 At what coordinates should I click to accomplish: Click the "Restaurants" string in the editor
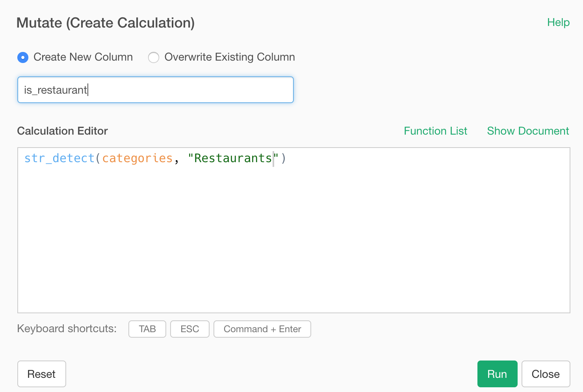coord(233,158)
